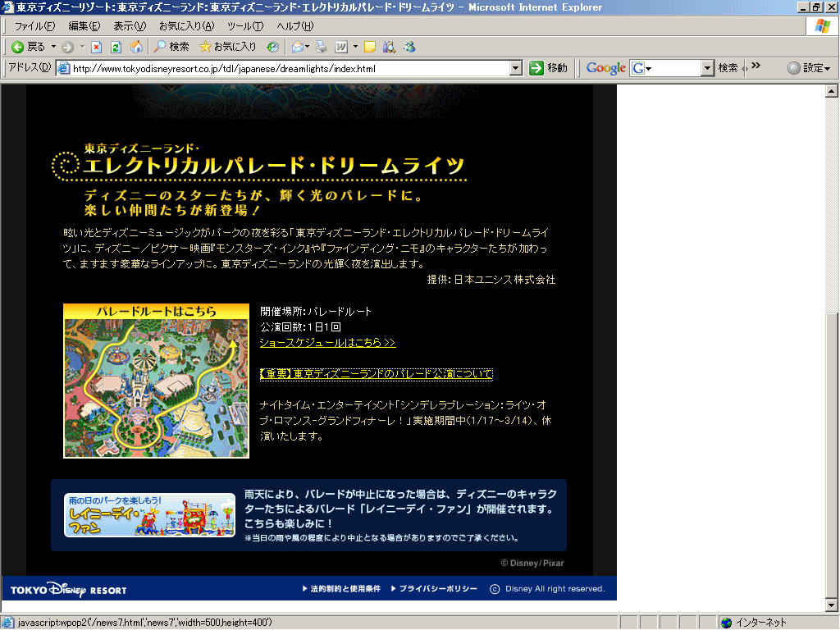Open the ファイル(F) menu
840x630 pixels.
click(x=34, y=26)
